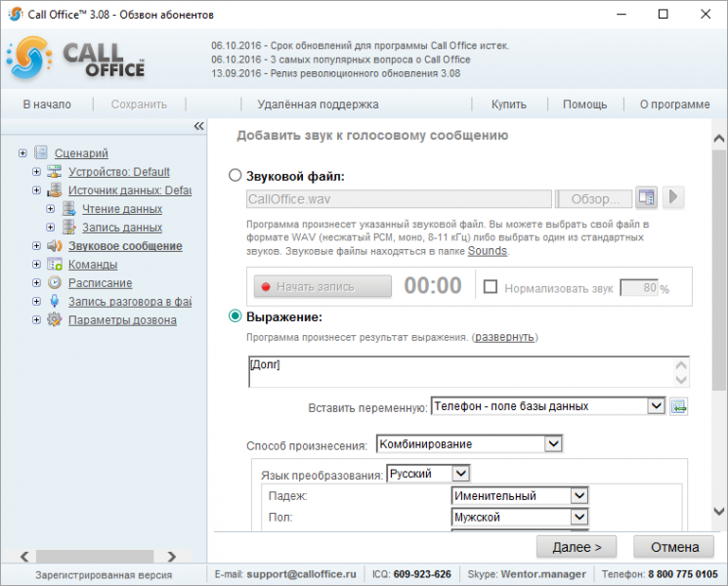Expand the Устройство: Default node
This screenshot has width=728, height=586.
[x=36, y=172]
